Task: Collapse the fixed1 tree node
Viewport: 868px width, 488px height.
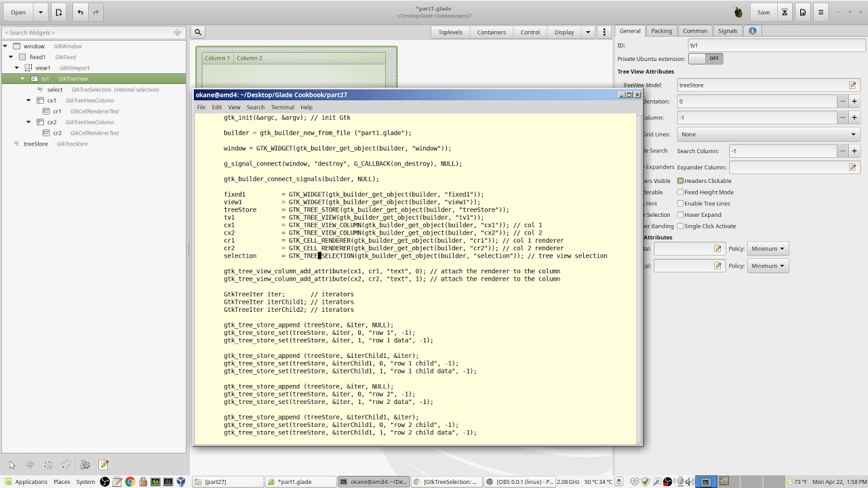Action: pos(12,57)
